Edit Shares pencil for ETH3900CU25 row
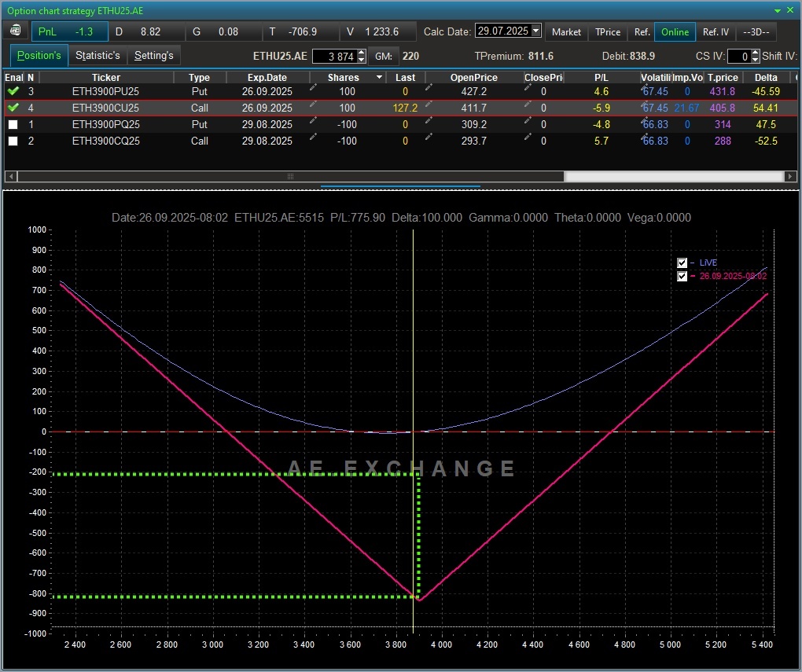Screen dimensions: 802x672 pos(313,104)
